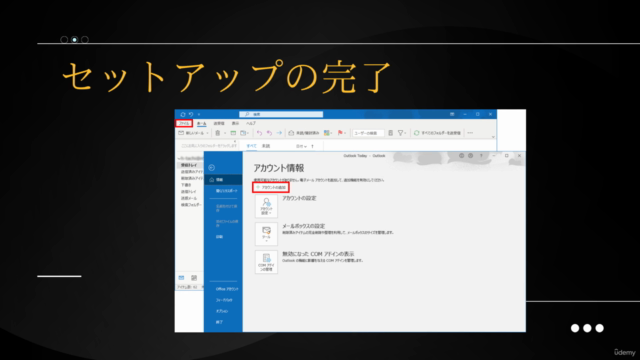The height and width of the screenshot is (360, 640).
Task: Select the 削除済みアイテム folder
Action: (x=192, y=178)
